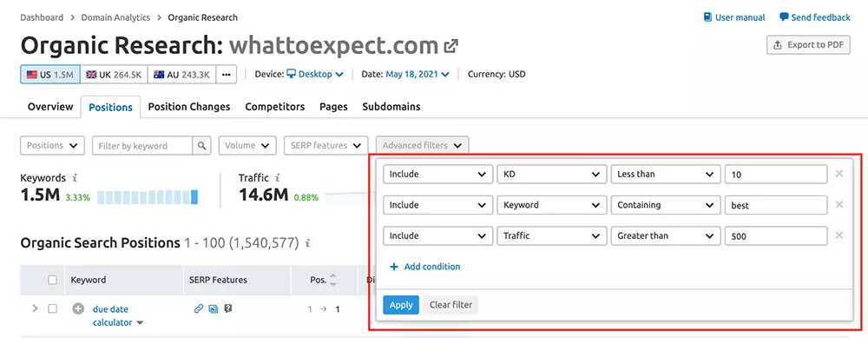Click the more databases ellipsis button
The width and height of the screenshot is (868, 338).
(x=226, y=74)
